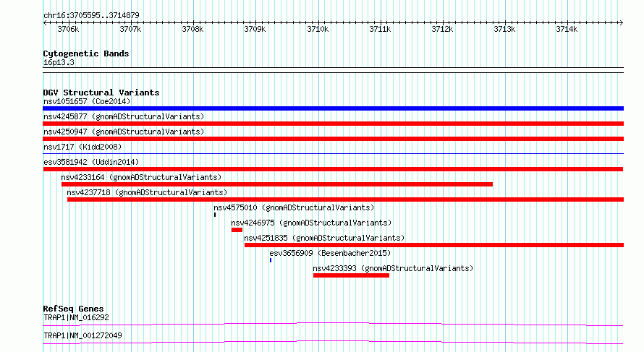Viewport: 644px width, 352px height.
Task: Click the 3713k ruler position
Action: tap(504, 29)
